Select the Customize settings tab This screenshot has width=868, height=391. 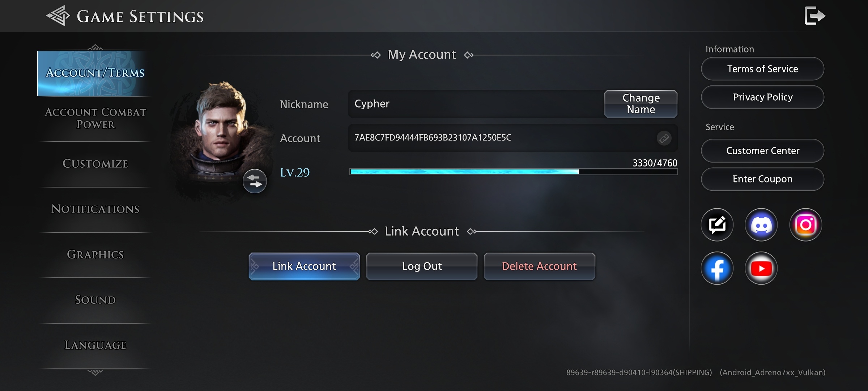[95, 163]
